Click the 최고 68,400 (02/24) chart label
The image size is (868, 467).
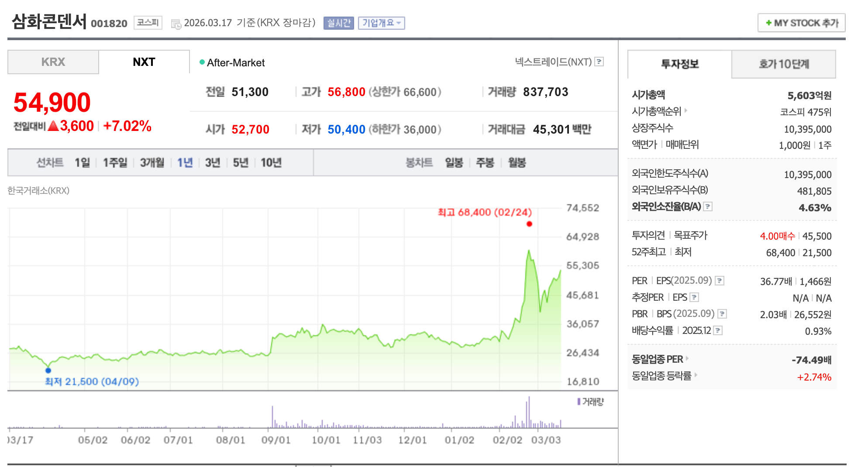point(485,213)
